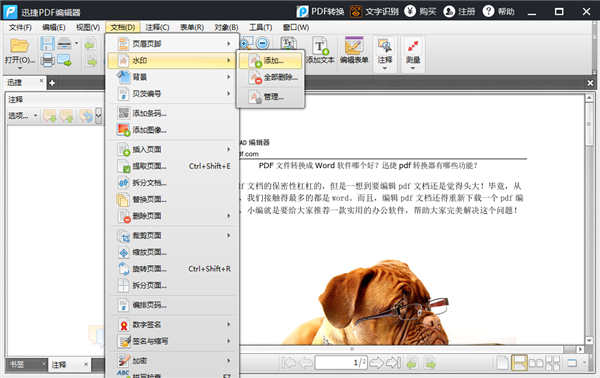Add new tab with plus button
This screenshot has width=600, height=378.
(x=52, y=83)
